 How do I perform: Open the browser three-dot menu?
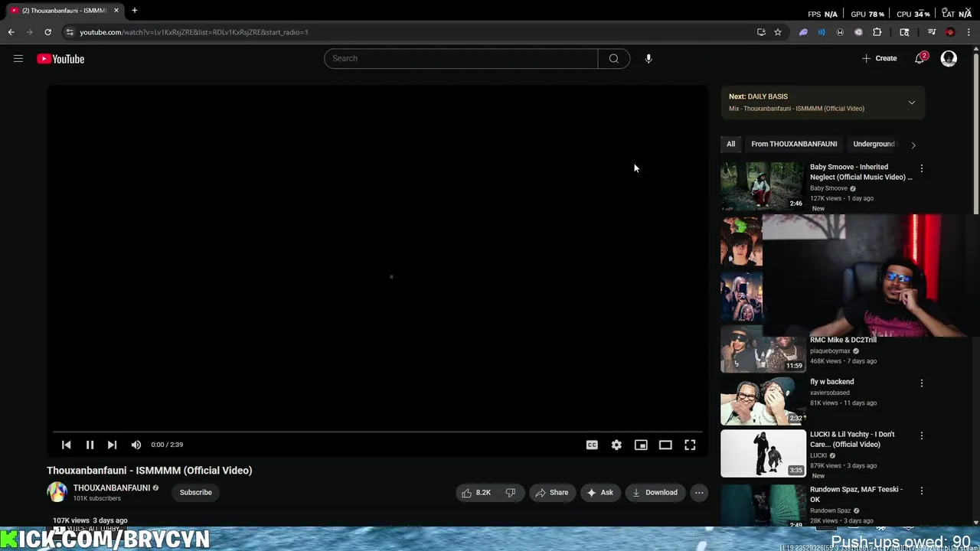click(x=969, y=32)
